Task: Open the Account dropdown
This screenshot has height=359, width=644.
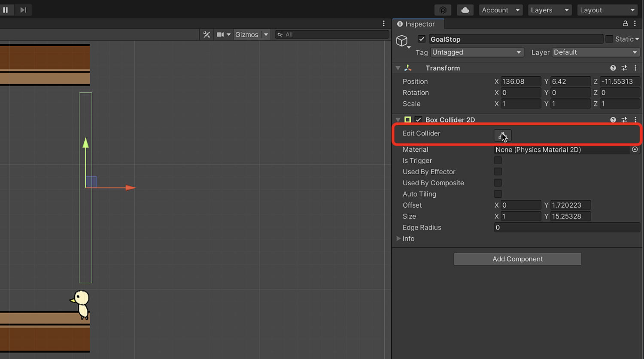Action: (x=501, y=10)
